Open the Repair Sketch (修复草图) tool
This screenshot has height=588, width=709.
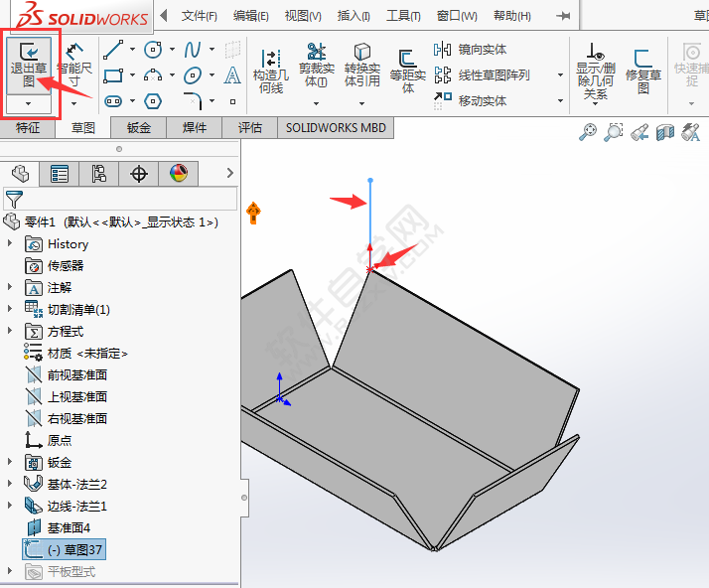[642, 72]
